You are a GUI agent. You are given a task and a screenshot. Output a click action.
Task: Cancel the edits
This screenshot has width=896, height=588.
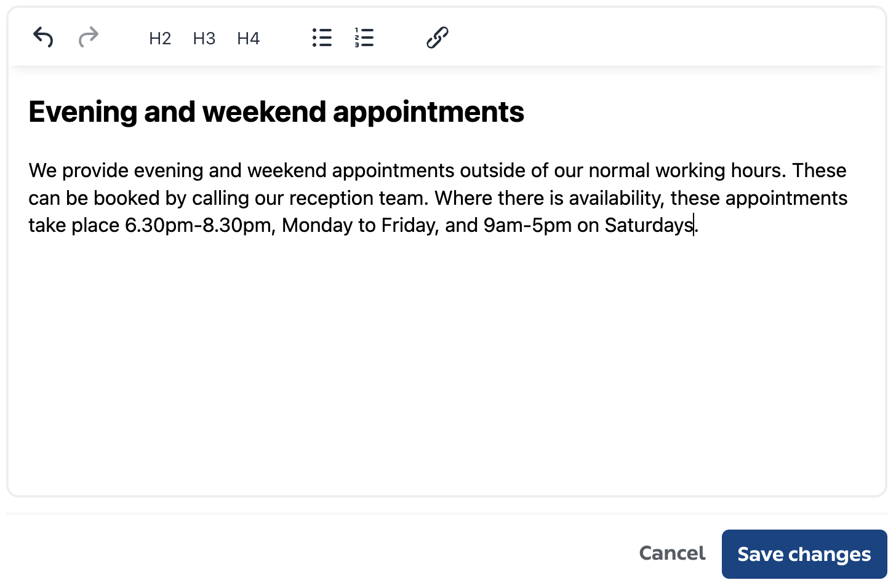[672, 553]
